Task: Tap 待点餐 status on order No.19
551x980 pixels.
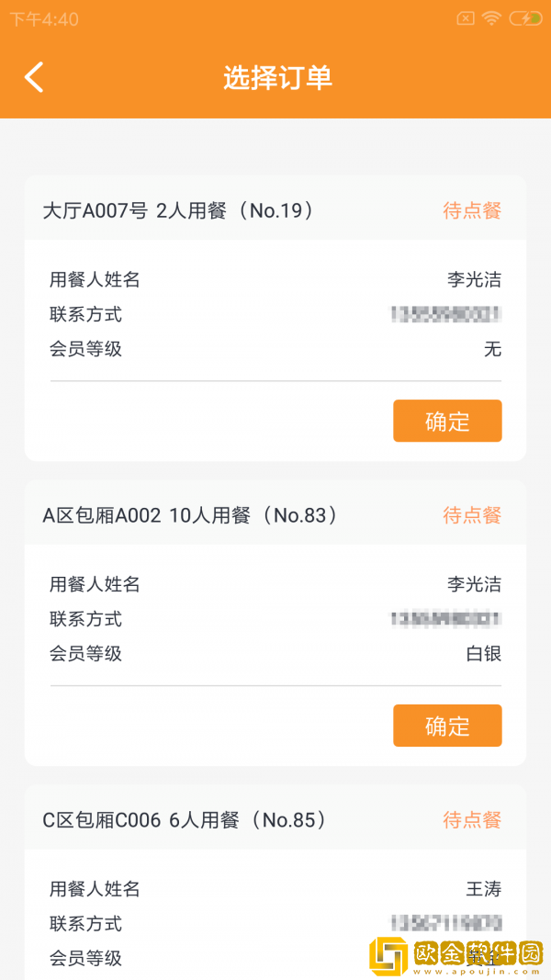Action: coord(472,210)
